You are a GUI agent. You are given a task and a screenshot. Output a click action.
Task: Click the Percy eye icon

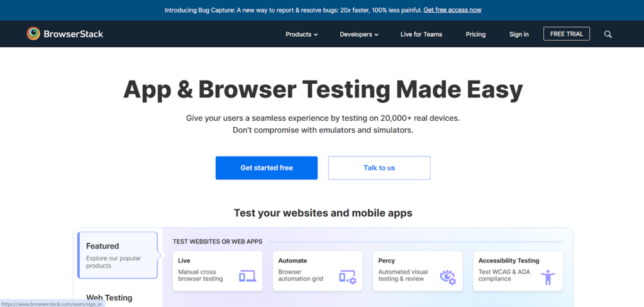coord(448,277)
